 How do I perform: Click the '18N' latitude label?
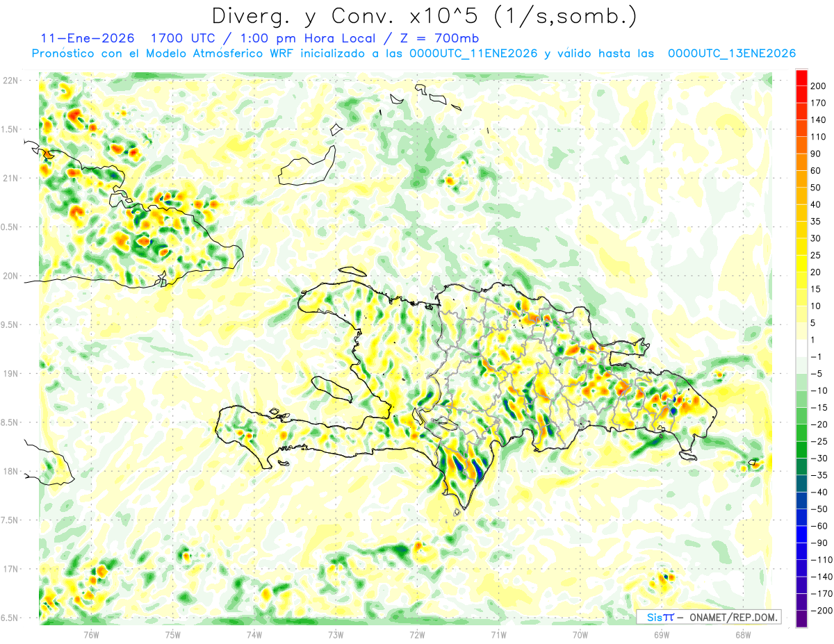pyautogui.click(x=10, y=471)
